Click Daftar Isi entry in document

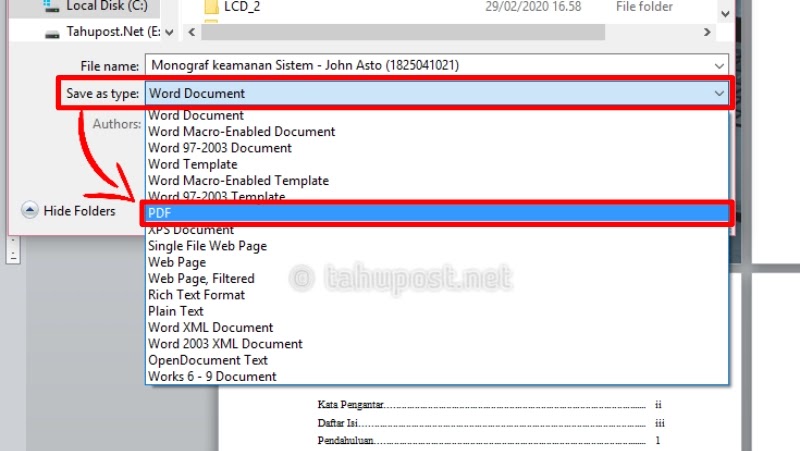tap(337, 423)
